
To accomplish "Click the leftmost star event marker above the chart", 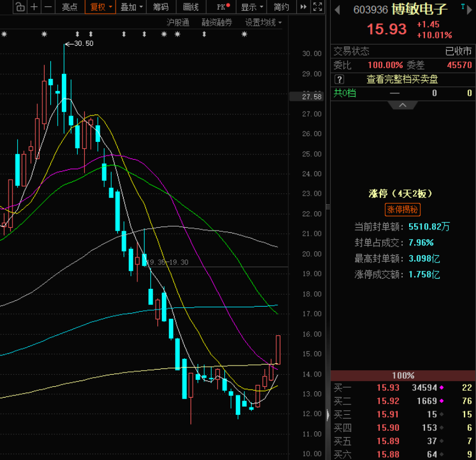I will (4, 34).
